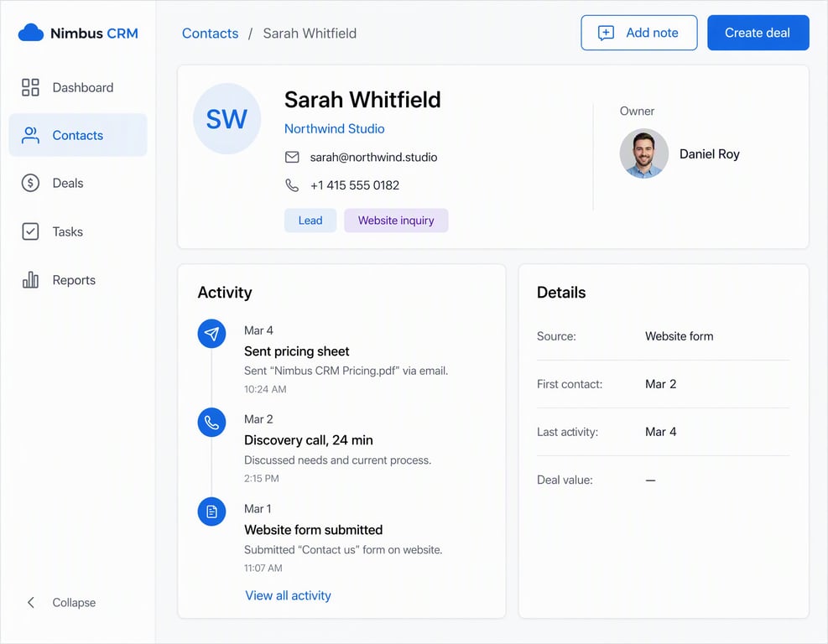Click the Website form submitted title
The height and width of the screenshot is (644, 828).
313,530
